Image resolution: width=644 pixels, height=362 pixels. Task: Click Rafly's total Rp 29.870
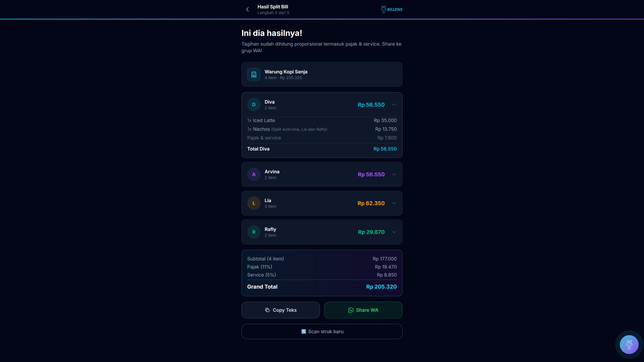371,232
